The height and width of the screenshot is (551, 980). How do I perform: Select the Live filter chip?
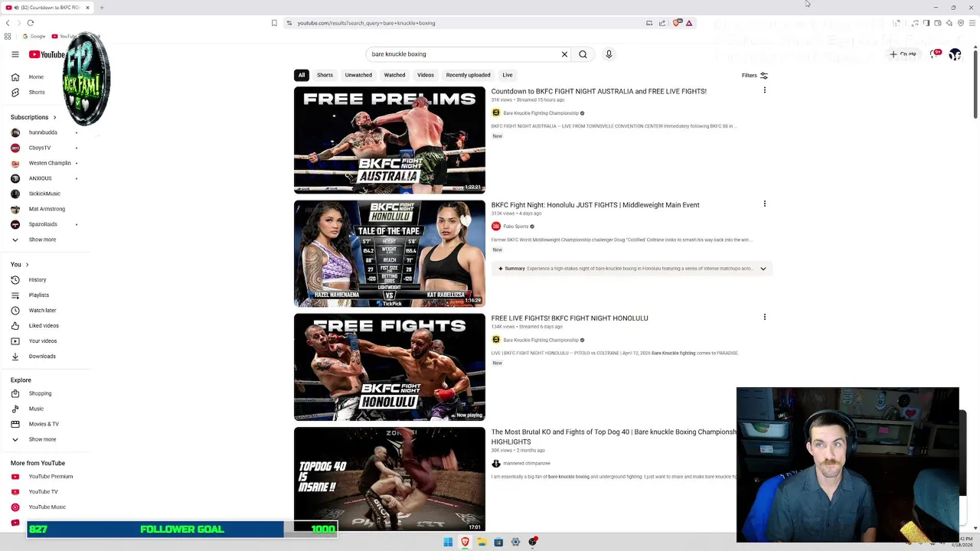(x=508, y=75)
